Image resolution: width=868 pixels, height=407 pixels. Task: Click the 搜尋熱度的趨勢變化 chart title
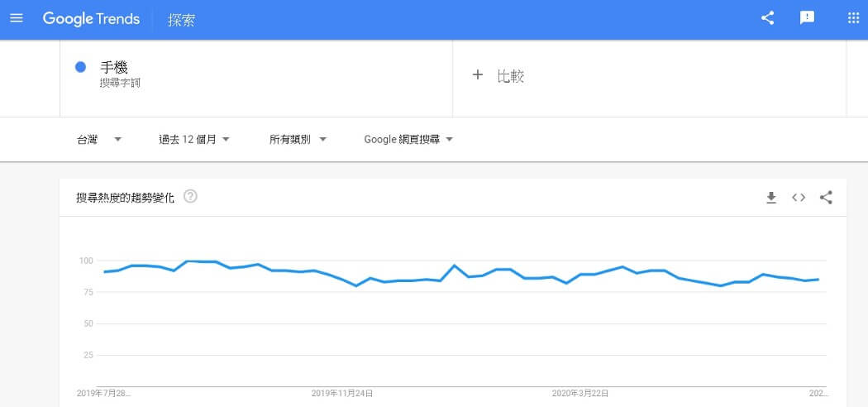click(x=126, y=198)
